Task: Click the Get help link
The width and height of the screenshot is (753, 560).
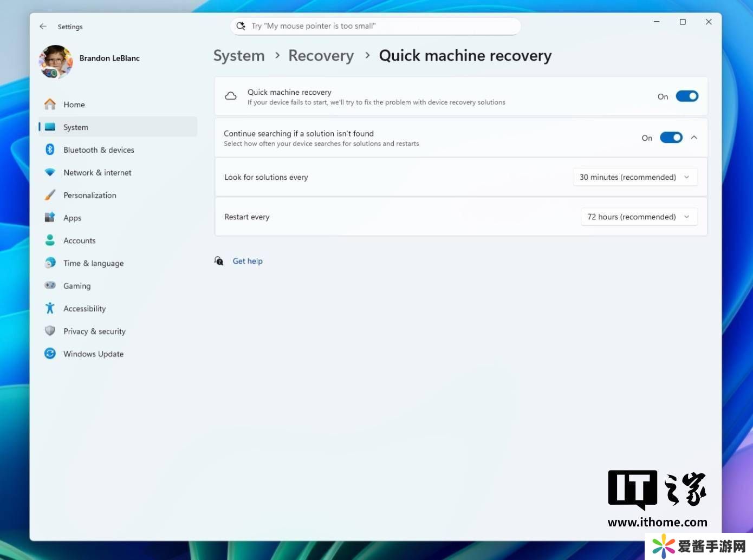Action: (x=248, y=261)
